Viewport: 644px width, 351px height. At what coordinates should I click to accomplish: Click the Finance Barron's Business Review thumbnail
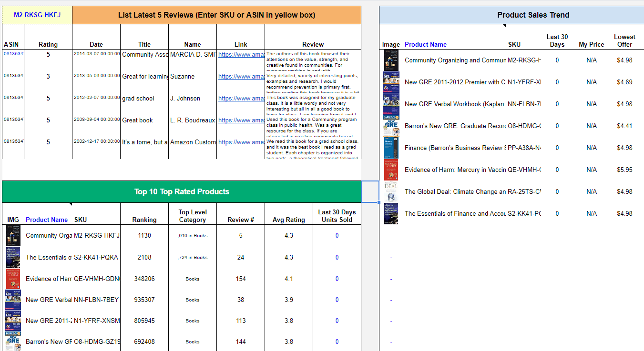coord(391,148)
